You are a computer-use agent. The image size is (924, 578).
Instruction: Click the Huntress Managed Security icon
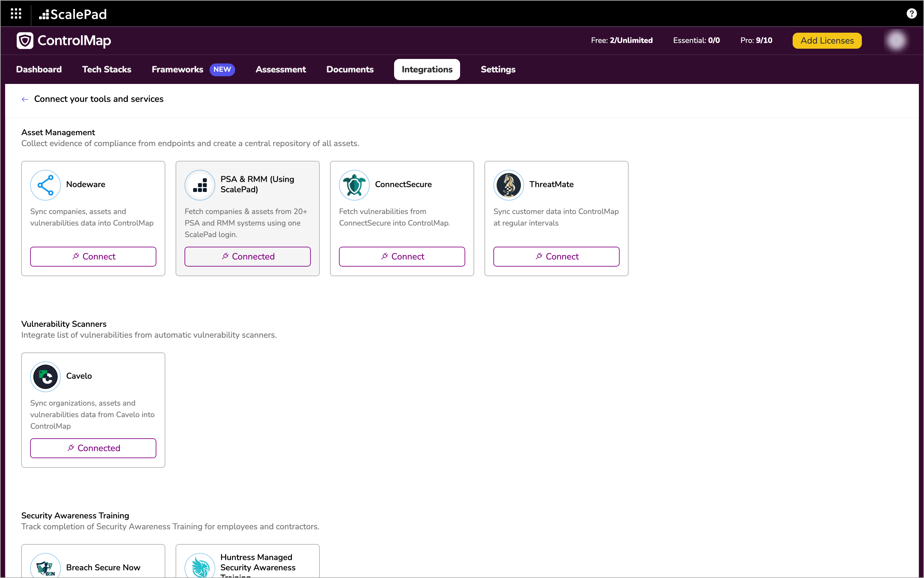pos(200,566)
